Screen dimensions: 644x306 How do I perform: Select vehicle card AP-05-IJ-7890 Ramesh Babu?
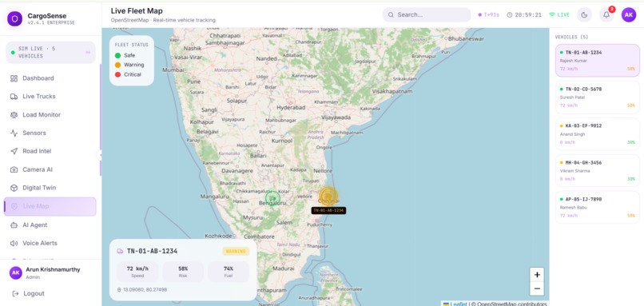(x=597, y=207)
